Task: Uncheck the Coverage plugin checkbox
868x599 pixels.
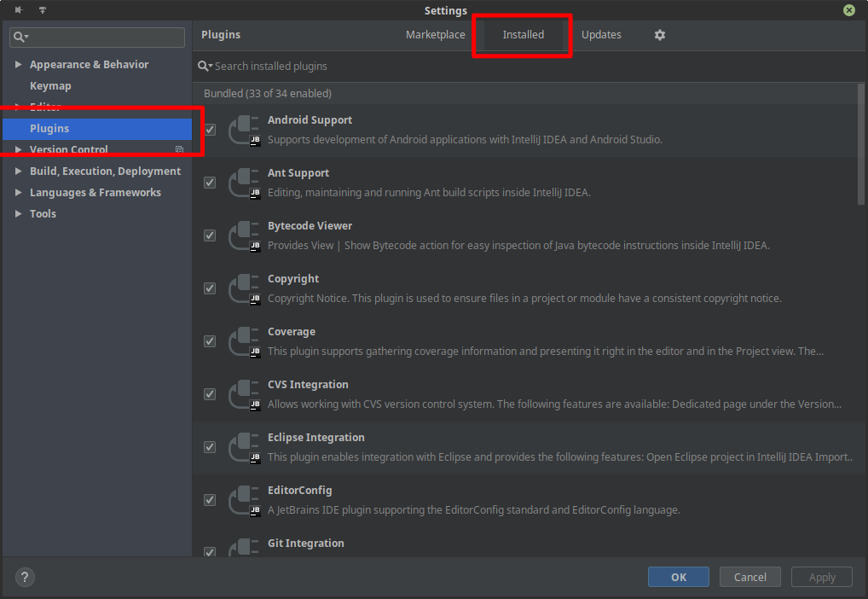Action: [x=210, y=341]
